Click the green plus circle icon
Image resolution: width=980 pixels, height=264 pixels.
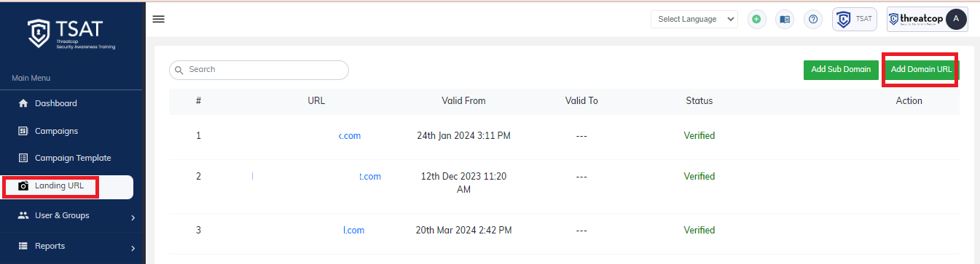pos(756,19)
